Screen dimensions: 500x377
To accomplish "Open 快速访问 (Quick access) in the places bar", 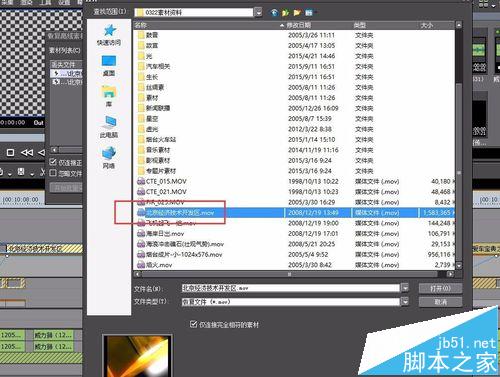I will coord(109,35).
